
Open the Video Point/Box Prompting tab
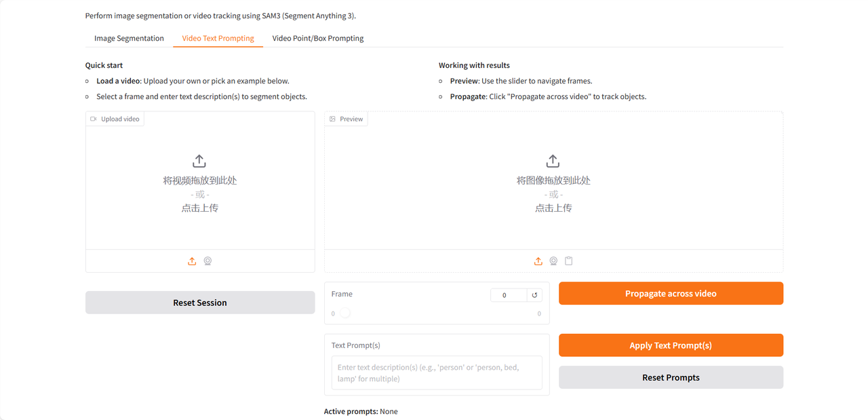(318, 38)
